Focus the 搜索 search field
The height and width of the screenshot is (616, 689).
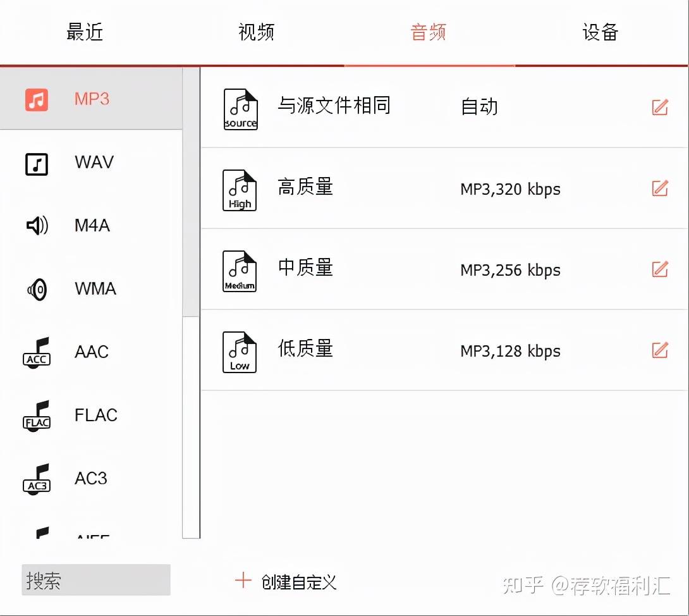coord(96,580)
